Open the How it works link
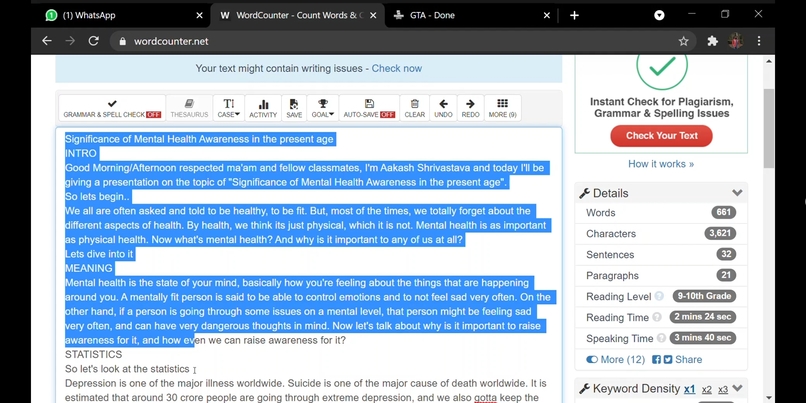 point(661,164)
